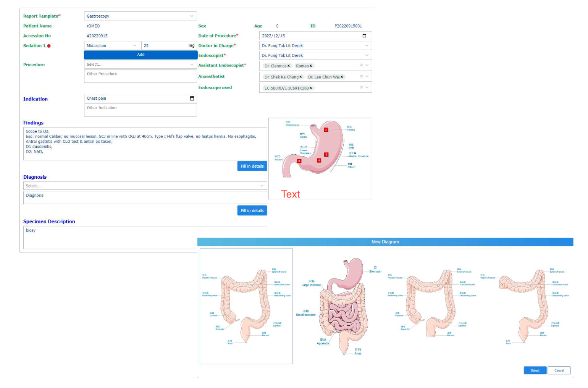Click marker 1 on stomach diagram
This screenshot has height=388, width=588.
326,155
